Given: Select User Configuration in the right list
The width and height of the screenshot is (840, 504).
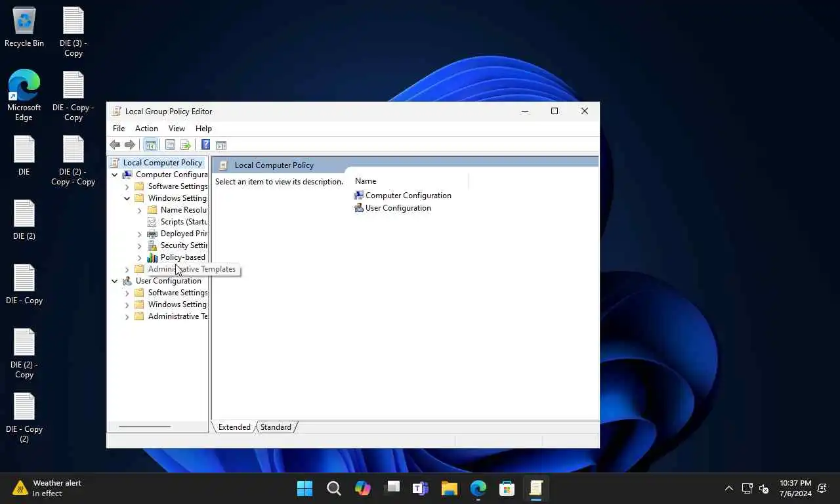Looking at the screenshot, I should 392,208.
